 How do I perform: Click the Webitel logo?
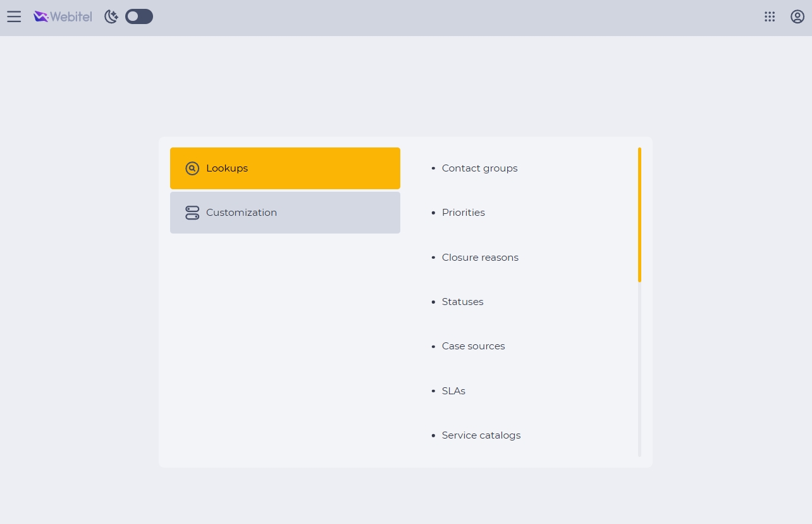tap(63, 17)
